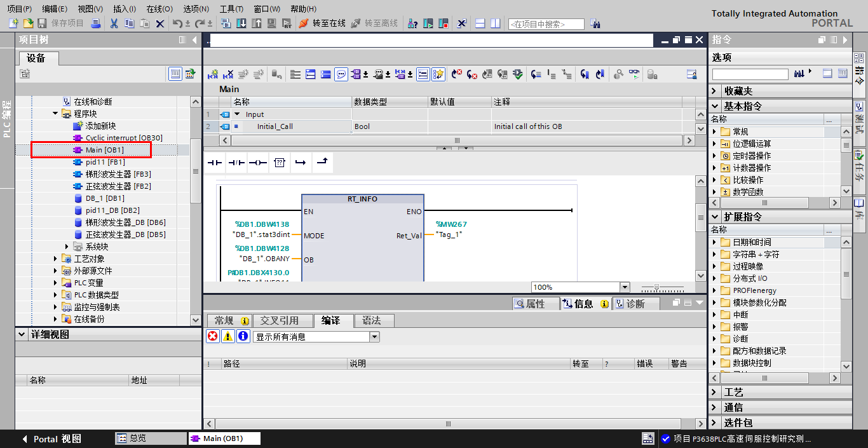Click the Copy icon in main toolbar
The height and width of the screenshot is (448, 868).
(129, 24)
